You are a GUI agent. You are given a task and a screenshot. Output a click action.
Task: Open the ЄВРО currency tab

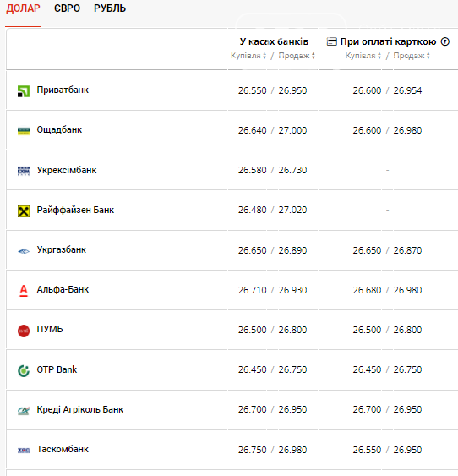point(67,8)
